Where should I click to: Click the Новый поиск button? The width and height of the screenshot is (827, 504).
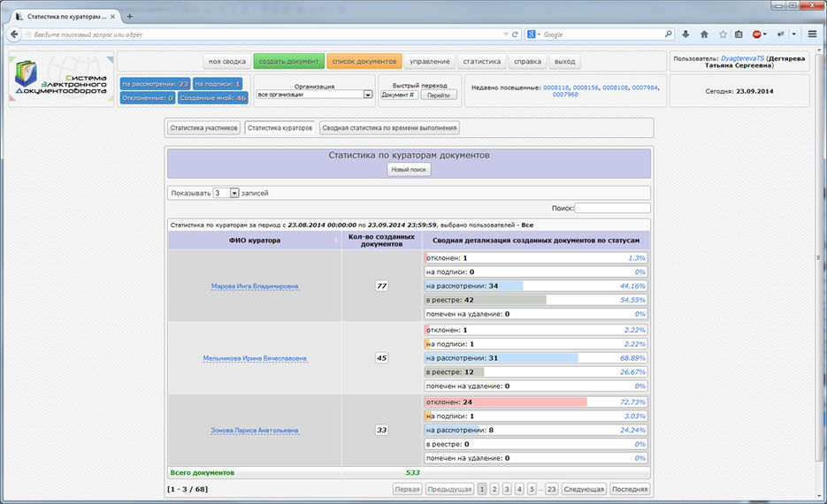pyautogui.click(x=409, y=169)
